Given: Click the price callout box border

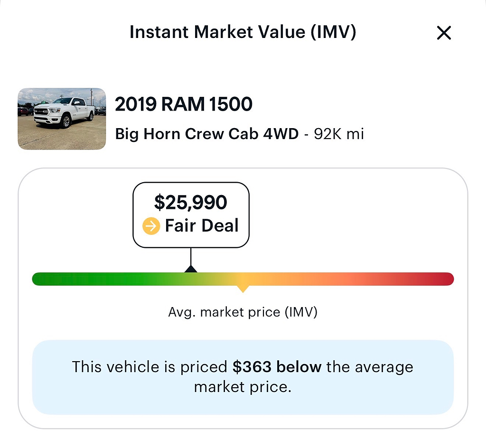Looking at the screenshot, I should coord(191,183).
